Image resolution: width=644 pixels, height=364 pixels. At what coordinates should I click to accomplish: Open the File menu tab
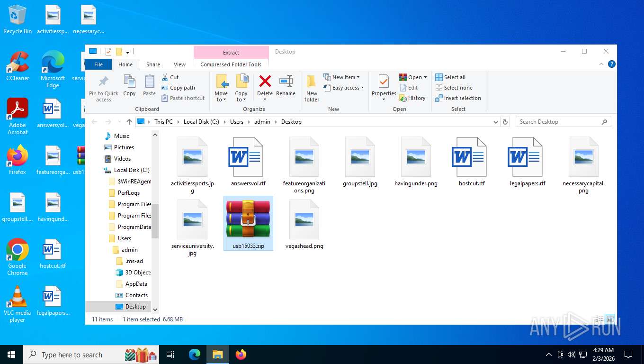coord(98,64)
